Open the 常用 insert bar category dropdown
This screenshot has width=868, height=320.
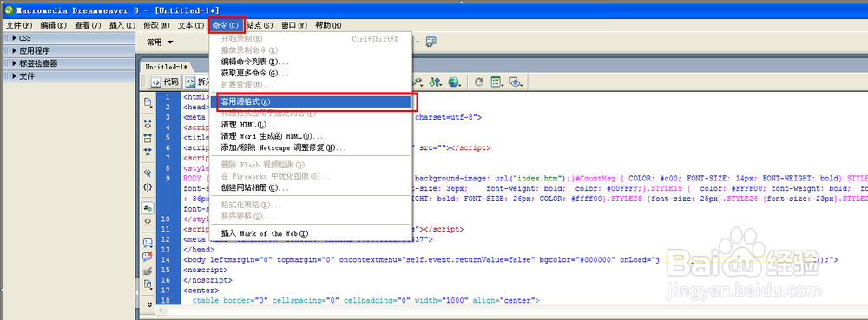(161, 42)
